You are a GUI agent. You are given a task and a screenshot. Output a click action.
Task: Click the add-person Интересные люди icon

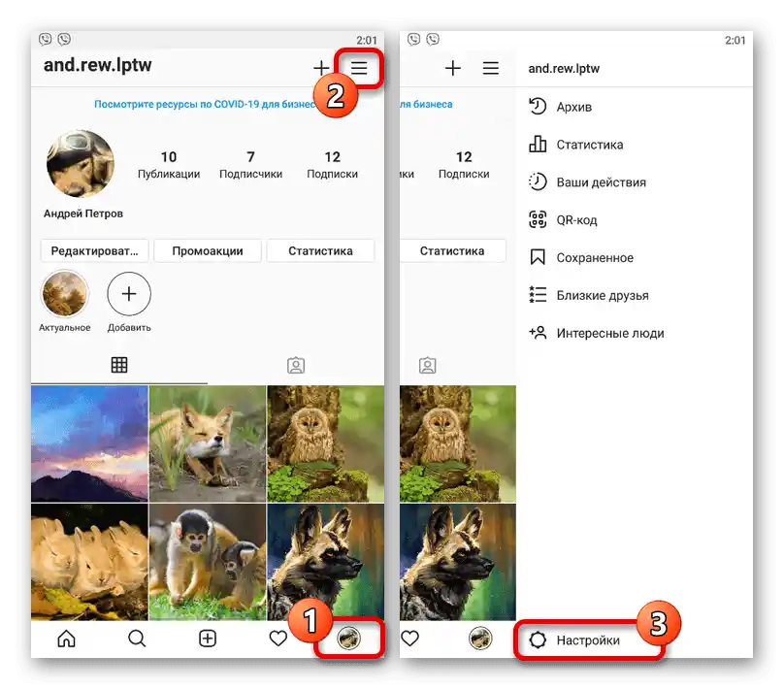pyautogui.click(x=538, y=333)
